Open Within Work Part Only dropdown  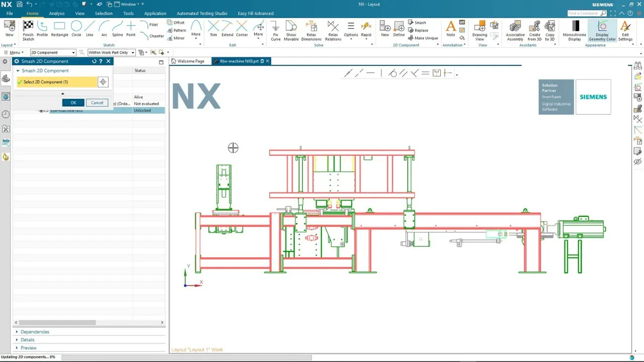pos(111,52)
